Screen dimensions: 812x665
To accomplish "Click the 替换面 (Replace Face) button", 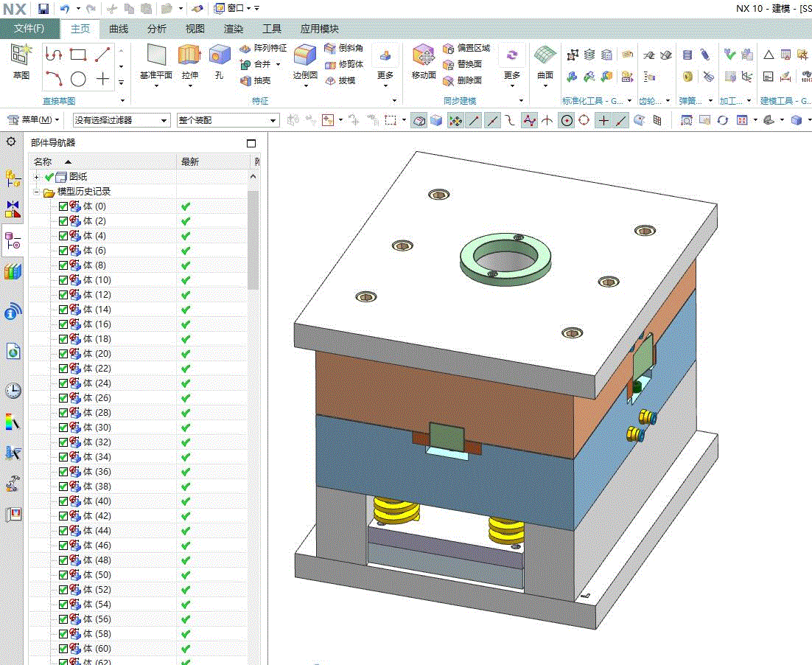I will pos(463,64).
